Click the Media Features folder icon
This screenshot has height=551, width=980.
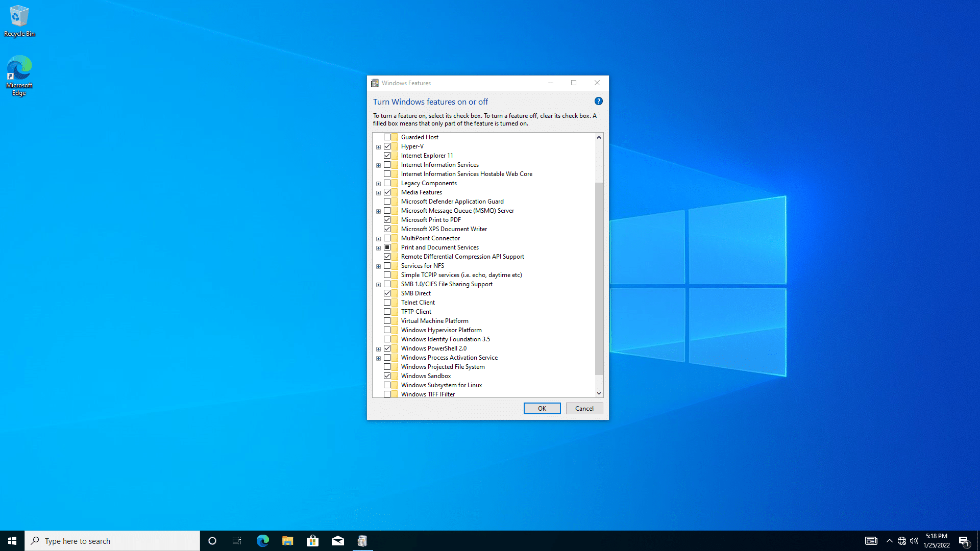[x=395, y=192]
